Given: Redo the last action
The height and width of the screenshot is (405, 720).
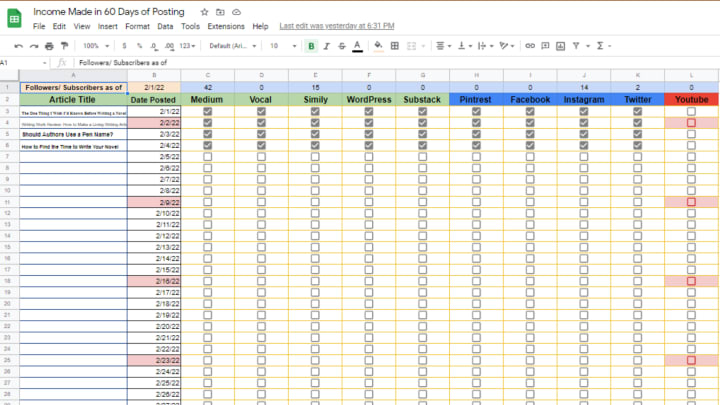Looking at the screenshot, I should [x=34, y=46].
